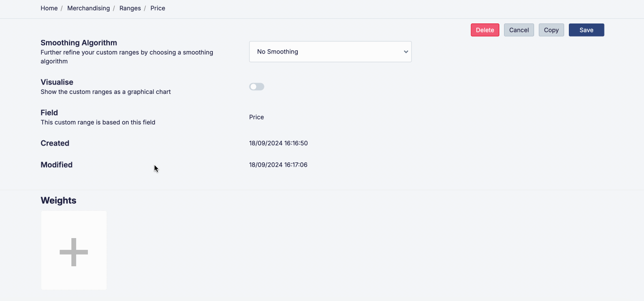This screenshot has height=301, width=644.
Task: Click the Created timestamp value
Action: point(278,143)
